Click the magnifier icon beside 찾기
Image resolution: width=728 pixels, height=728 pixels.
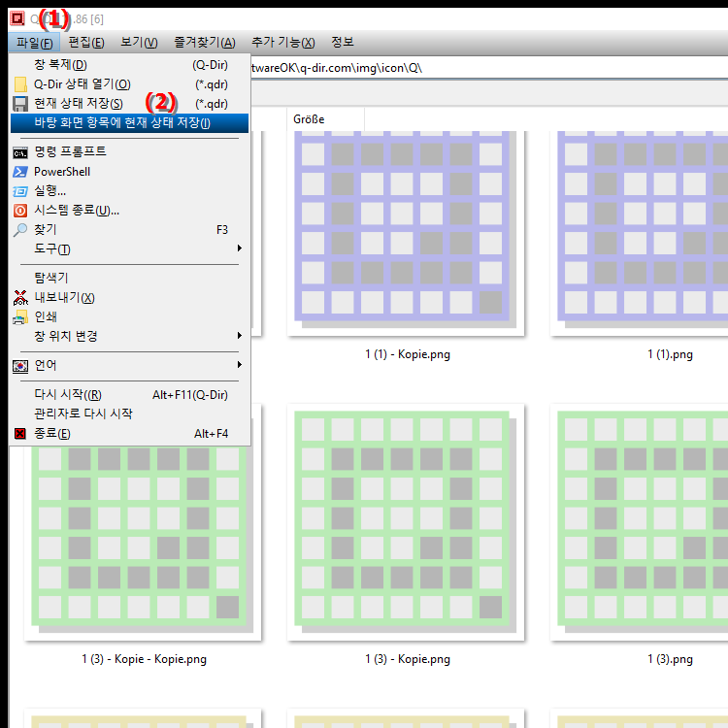pyautogui.click(x=20, y=230)
